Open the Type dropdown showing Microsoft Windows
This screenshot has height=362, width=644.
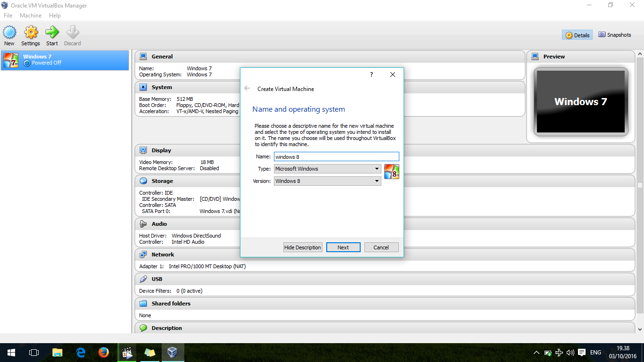point(328,169)
